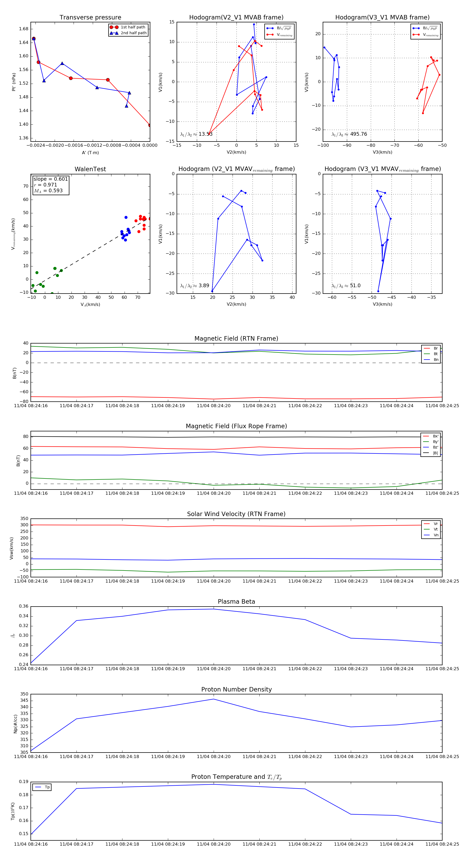Click the "Hodogram(V3_V1 MVAB frame)" title
Image resolution: width=473 pixels, height=868 pixels.
tap(382, 18)
